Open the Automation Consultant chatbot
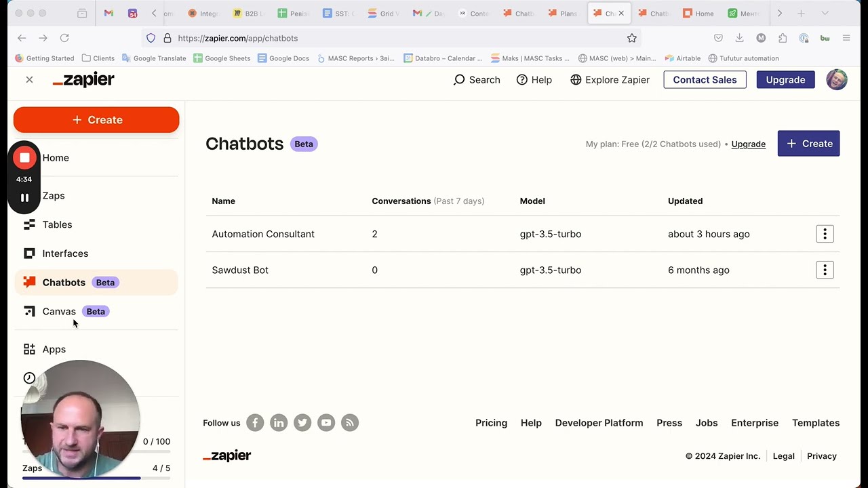 [263, 234]
